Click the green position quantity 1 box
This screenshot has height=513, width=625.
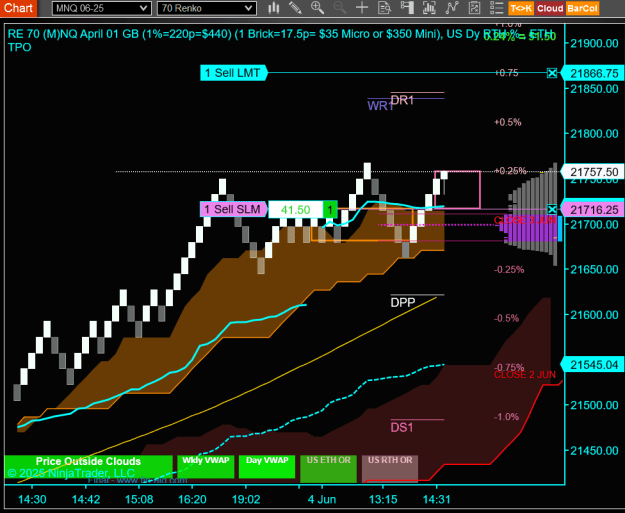point(330,210)
